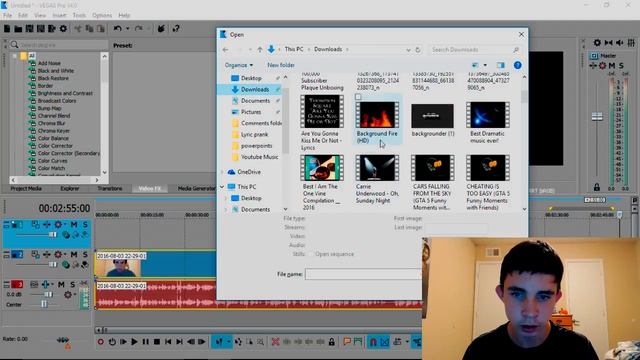Switch to the Explorer tab

click(70, 189)
